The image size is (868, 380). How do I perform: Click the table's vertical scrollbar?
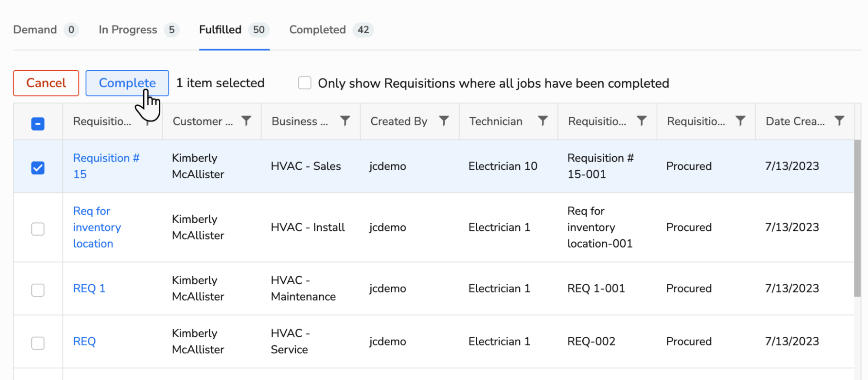[x=857, y=218]
